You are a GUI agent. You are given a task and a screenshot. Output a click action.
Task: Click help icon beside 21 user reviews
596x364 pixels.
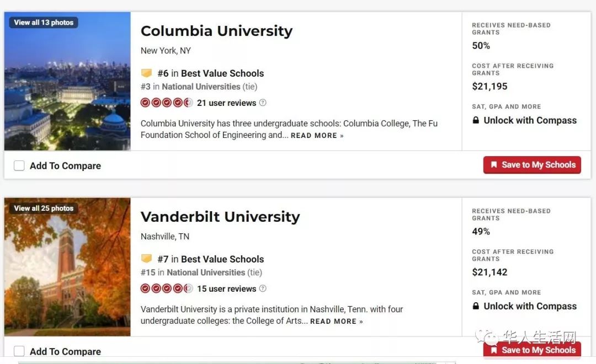click(x=263, y=103)
